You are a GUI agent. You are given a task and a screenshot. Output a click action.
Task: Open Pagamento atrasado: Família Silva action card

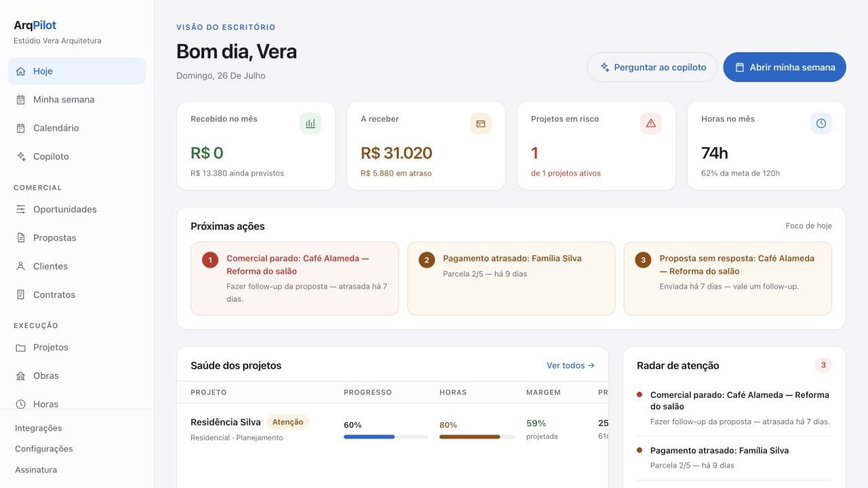pyautogui.click(x=511, y=279)
